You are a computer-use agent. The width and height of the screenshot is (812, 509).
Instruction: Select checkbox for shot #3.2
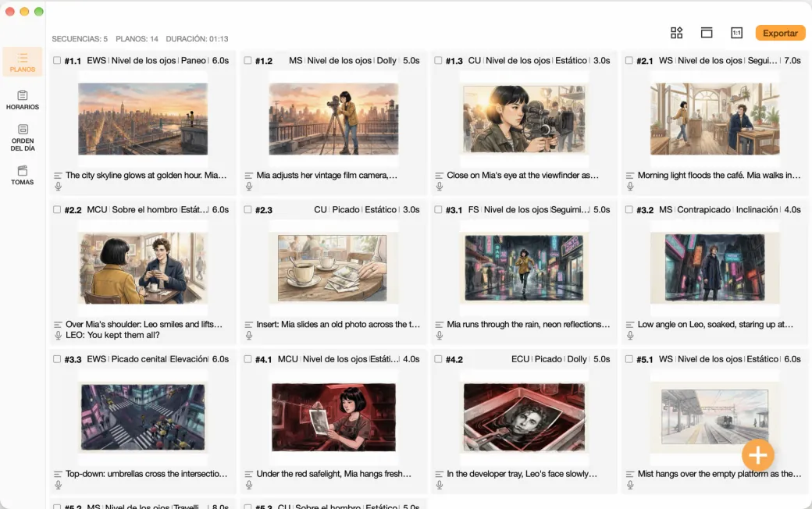pyautogui.click(x=629, y=210)
